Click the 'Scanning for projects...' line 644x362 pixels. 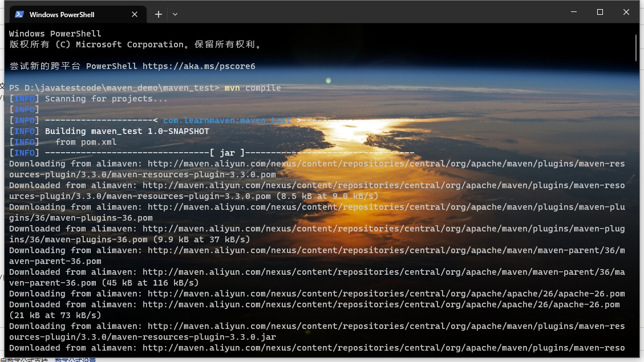point(106,99)
